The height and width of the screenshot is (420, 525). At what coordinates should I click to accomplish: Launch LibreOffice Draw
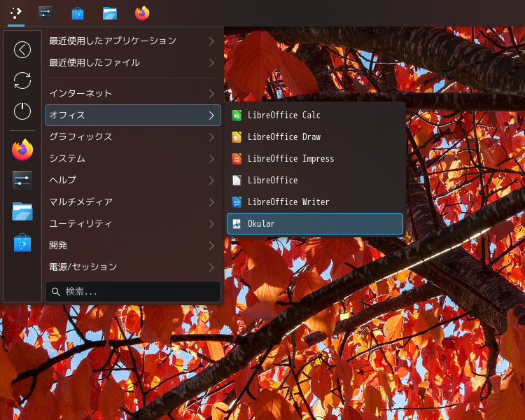(x=315, y=137)
